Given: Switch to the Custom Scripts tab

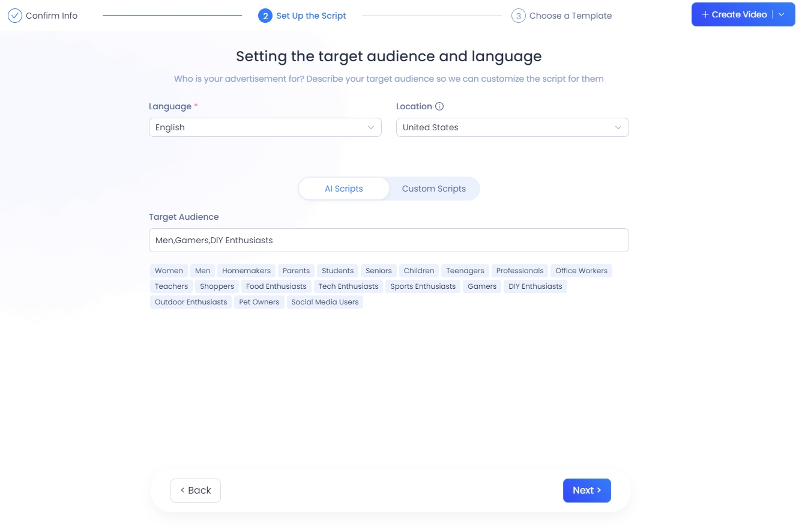Looking at the screenshot, I should pos(433,189).
